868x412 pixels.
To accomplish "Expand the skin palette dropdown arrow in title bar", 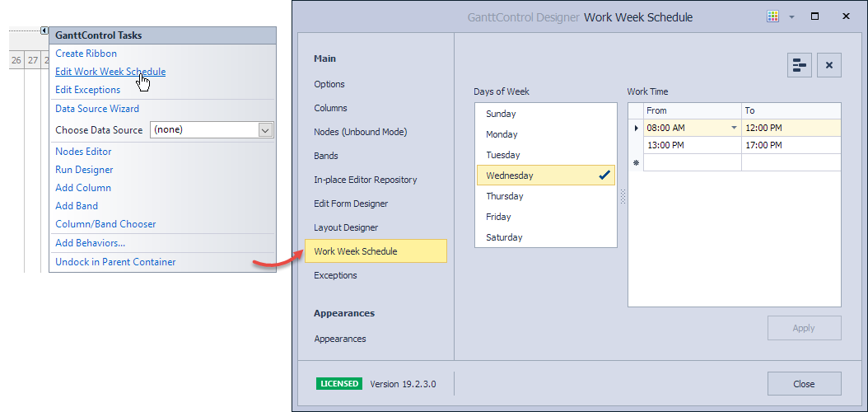I will coord(791,17).
